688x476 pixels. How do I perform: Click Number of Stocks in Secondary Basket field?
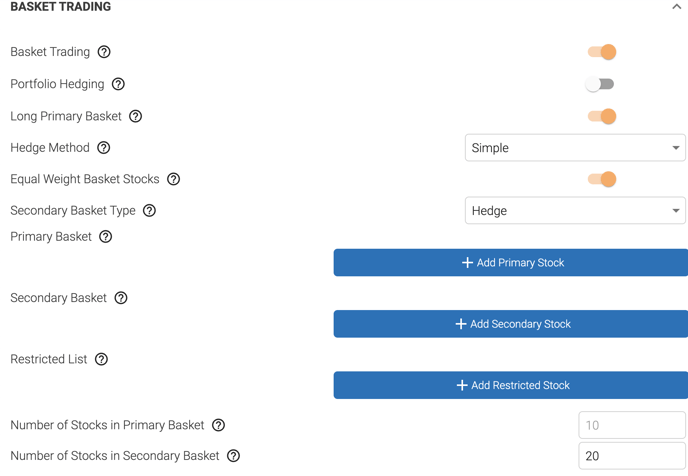[x=632, y=456]
